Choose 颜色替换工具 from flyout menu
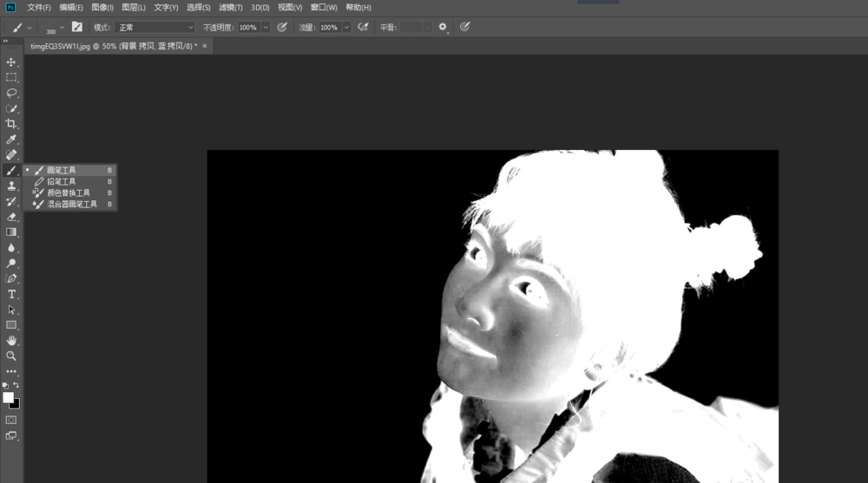This screenshot has width=868, height=483. click(69, 193)
